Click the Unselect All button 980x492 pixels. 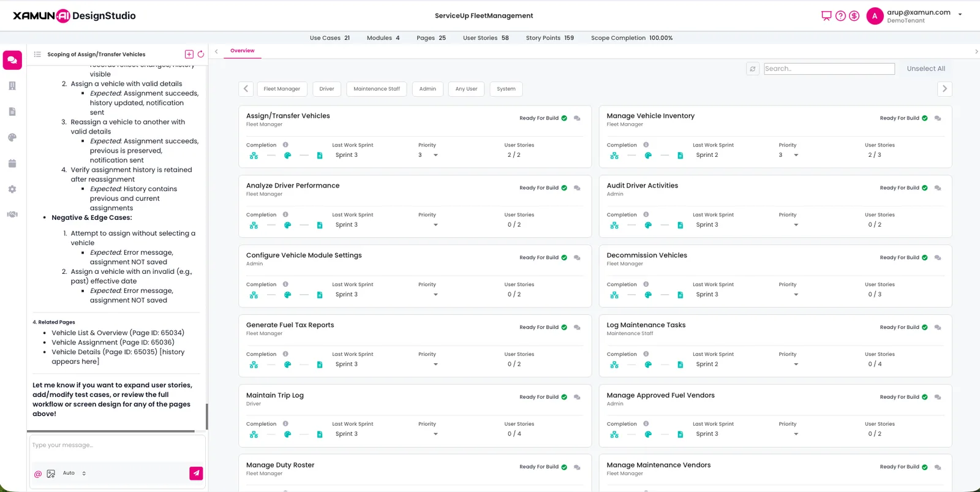tap(925, 69)
